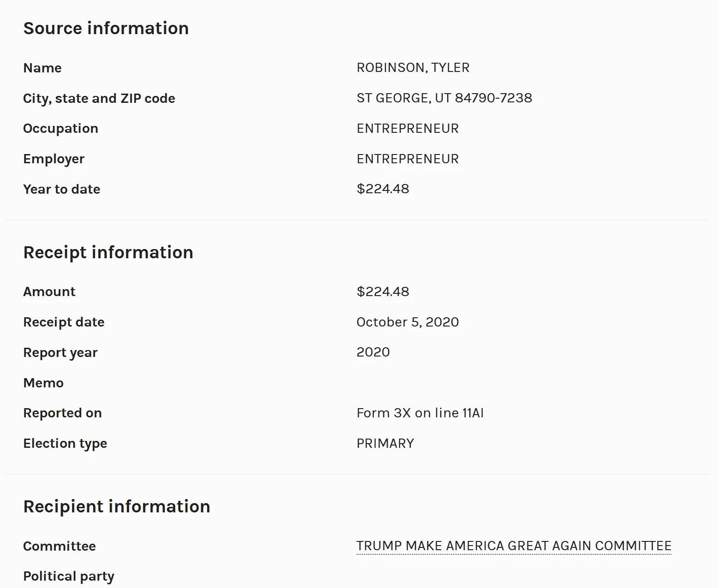718x588 pixels.
Task: Click the Memo field label
Action: tap(43, 383)
